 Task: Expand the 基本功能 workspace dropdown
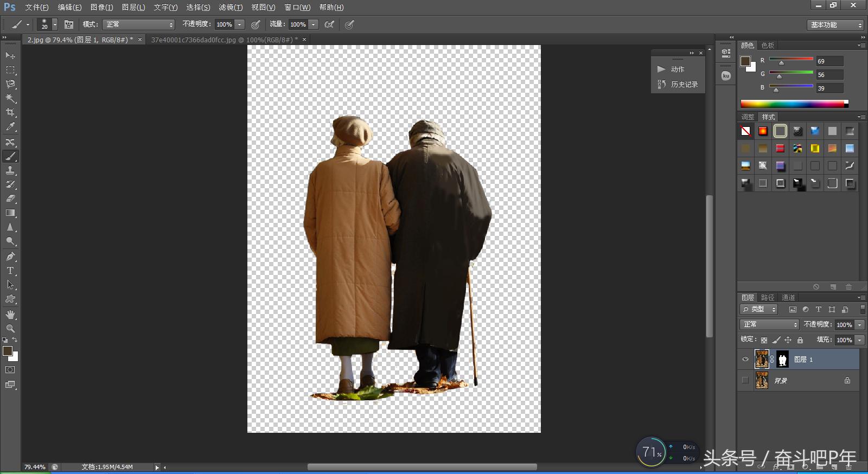click(835, 25)
